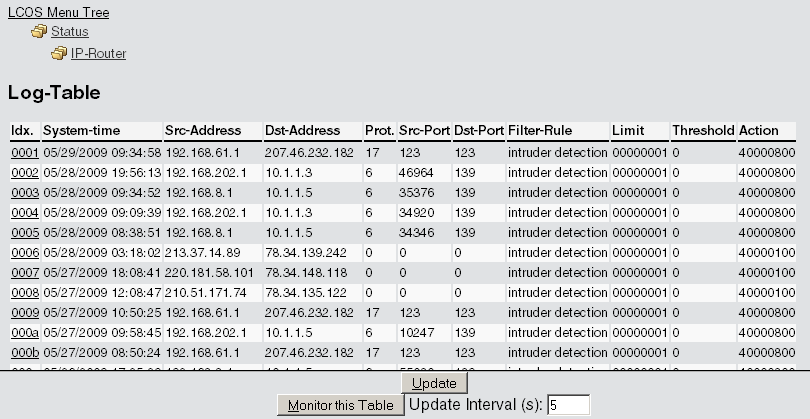
Task: Open log entry 000a
Action: point(24,332)
